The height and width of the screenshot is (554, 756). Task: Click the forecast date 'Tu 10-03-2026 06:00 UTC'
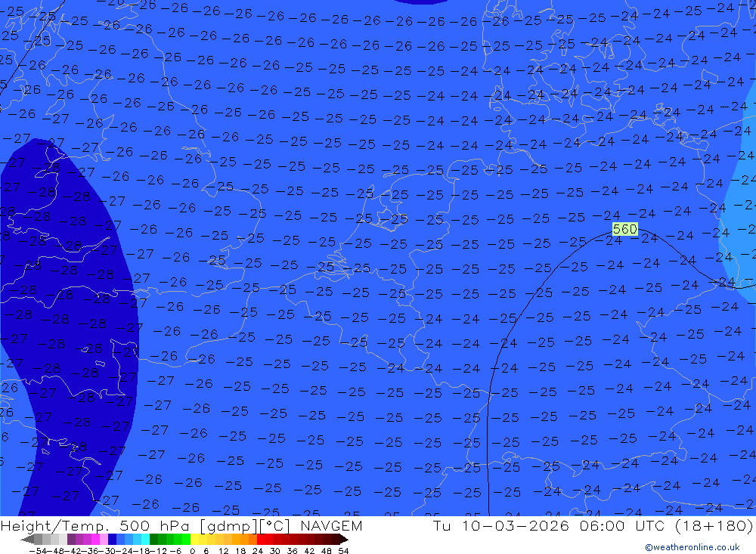coord(549,525)
